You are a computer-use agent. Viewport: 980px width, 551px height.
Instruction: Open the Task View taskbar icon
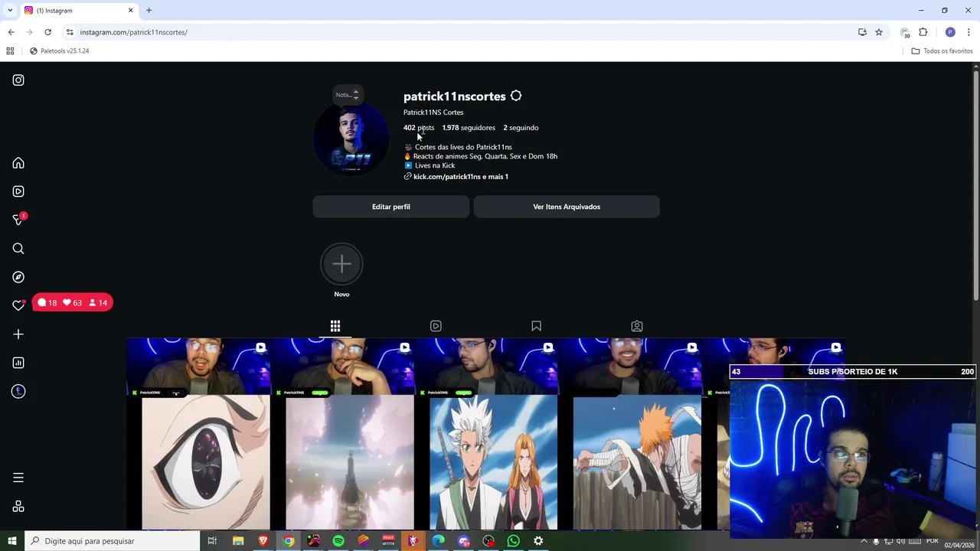(x=212, y=541)
